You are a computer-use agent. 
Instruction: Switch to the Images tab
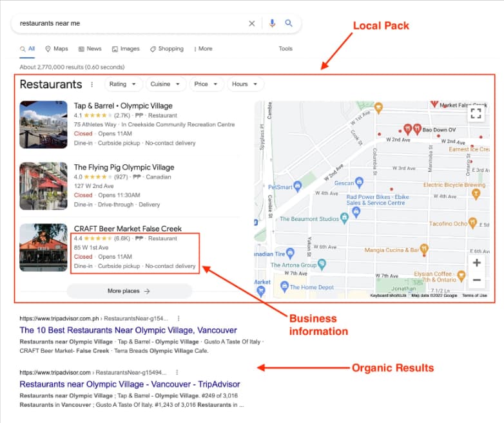coord(126,49)
